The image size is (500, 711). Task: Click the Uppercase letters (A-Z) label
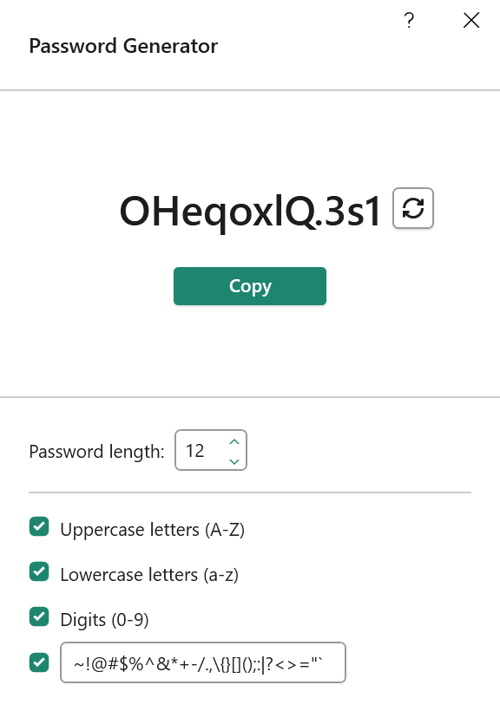152,530
